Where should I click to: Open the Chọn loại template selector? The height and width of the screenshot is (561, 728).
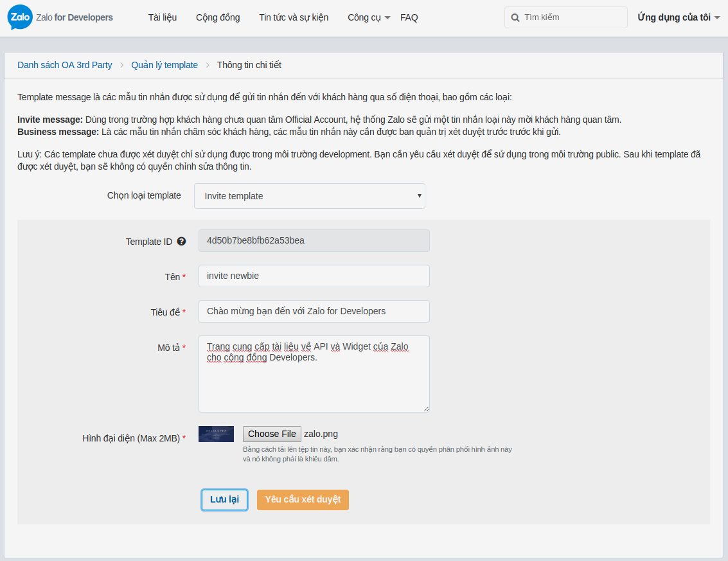(x=309, y=196)
